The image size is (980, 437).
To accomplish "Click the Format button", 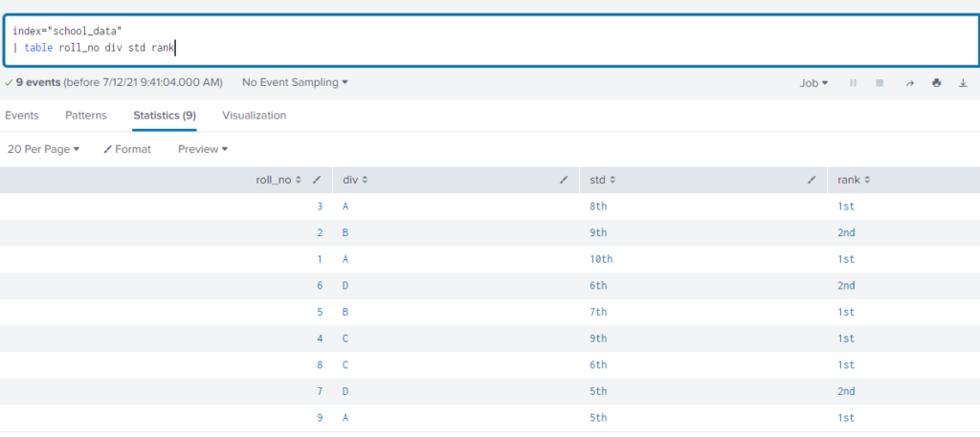I will [127, 149].
